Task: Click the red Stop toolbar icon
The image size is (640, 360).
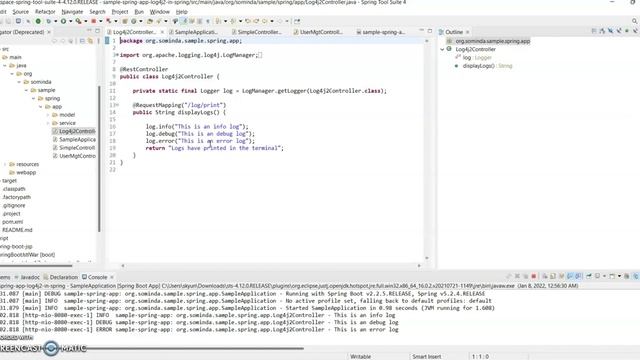Action: coord(93,21)
